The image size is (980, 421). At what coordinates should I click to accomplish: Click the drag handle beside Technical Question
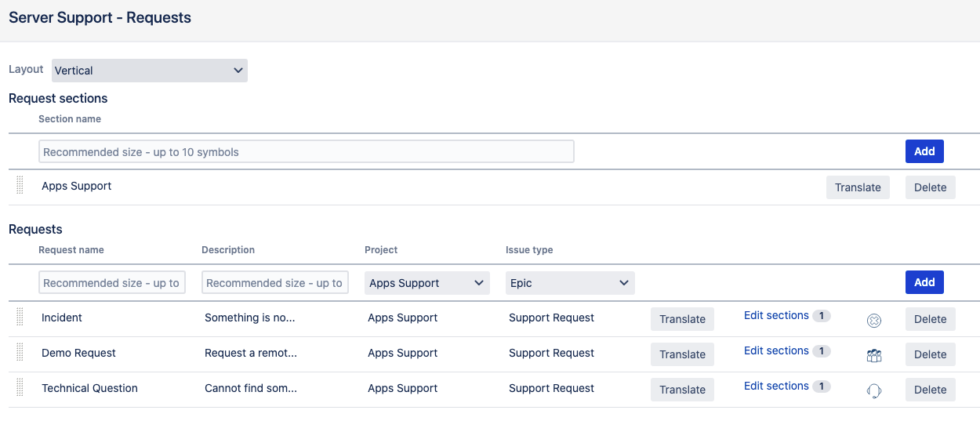(x=20, y=389)
